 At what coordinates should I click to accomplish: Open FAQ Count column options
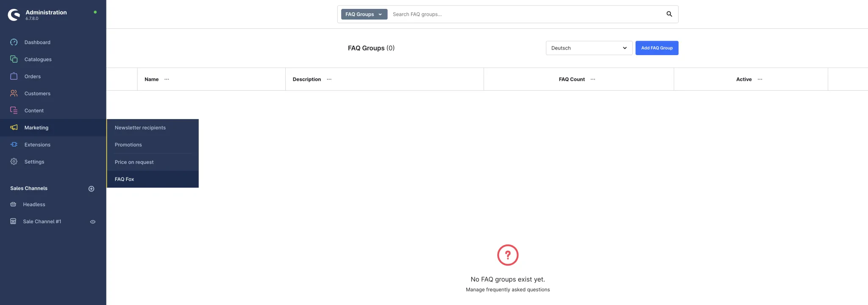click(x=593, y=79)
